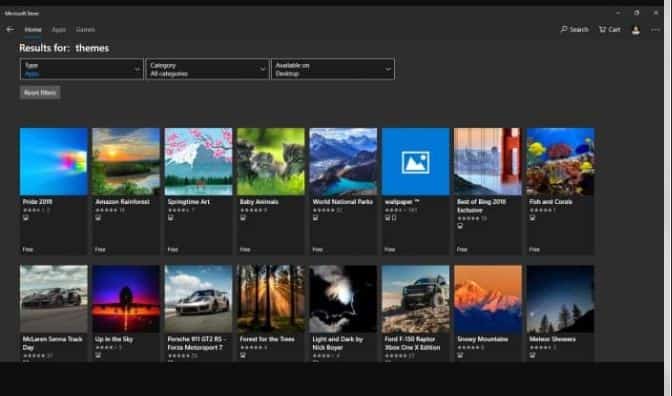Viewport: 672px width, 396px height.
Task: Open the McLaren Senna Track Day thumbnail
Action: [54, 299]
